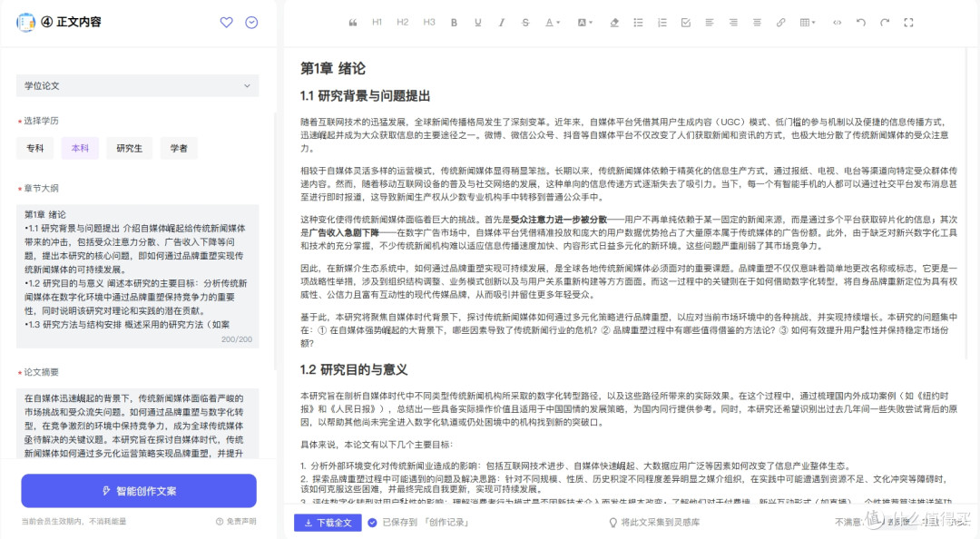Screen dimensions: 980x539
Task: Click the 选择学历 field label
Action: pos(41,121)
